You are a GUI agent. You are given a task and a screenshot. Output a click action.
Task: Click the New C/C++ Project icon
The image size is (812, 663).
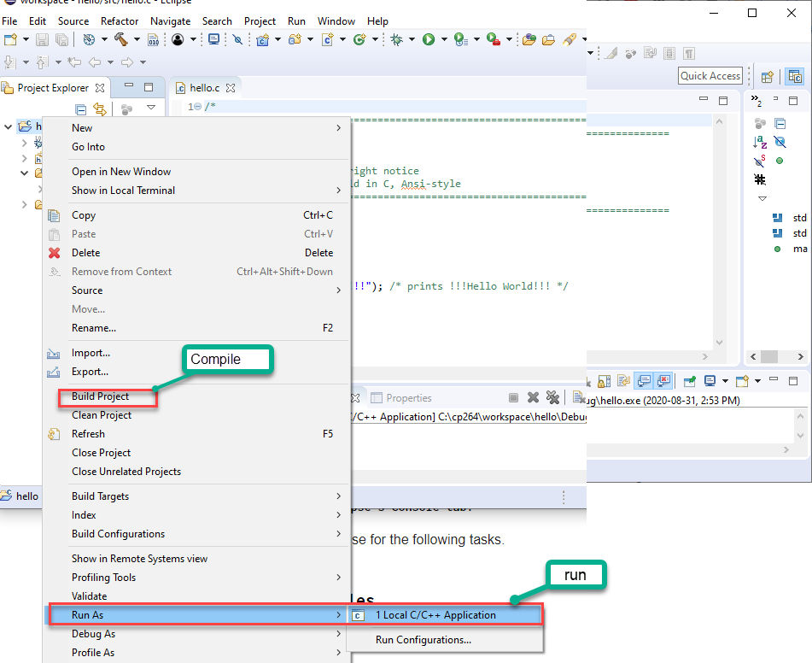point(262,39)
